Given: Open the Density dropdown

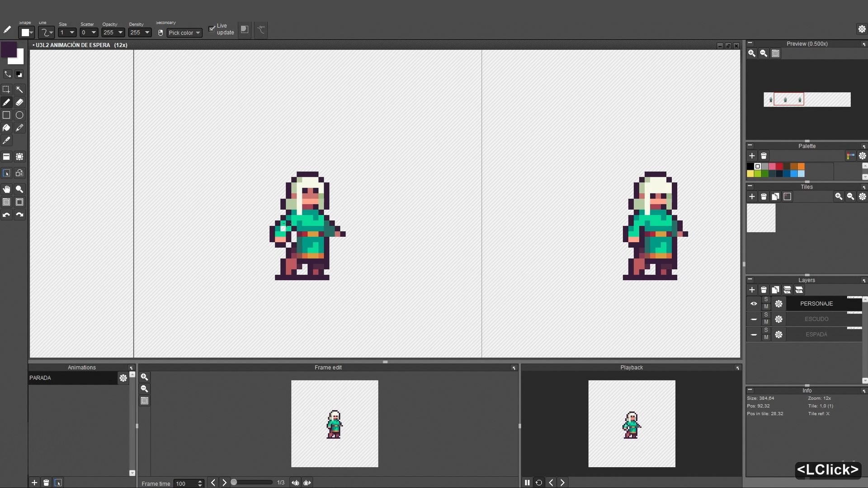Looking at the screenshot, I should pyautogui.click(x=140, y=33).
